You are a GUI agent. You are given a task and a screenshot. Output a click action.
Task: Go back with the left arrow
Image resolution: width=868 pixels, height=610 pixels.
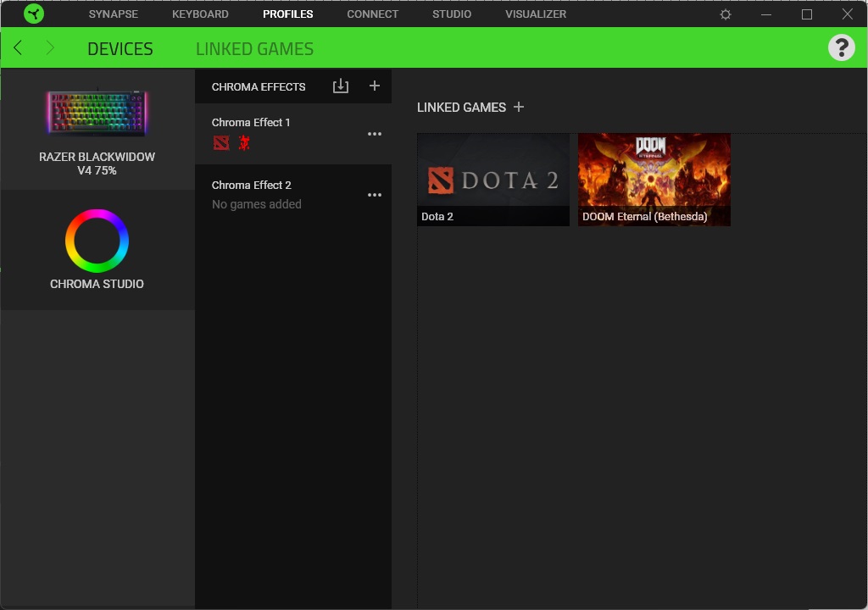click(x=18, y=48)
